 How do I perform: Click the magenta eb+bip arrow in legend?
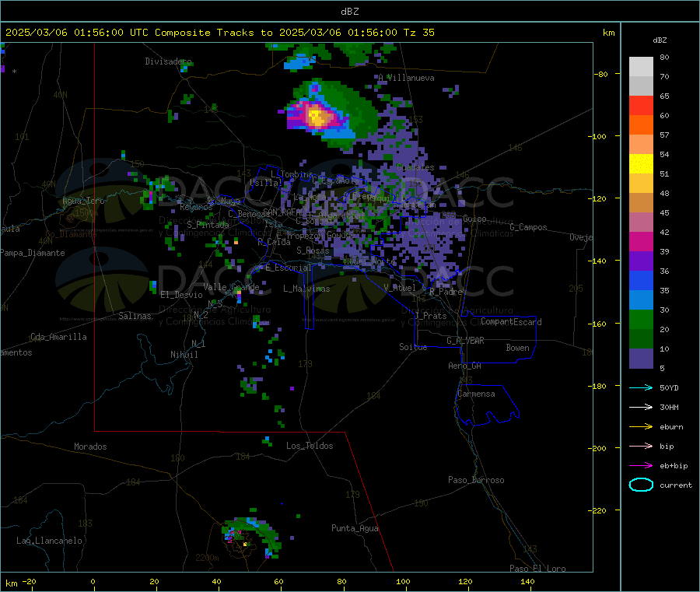click(x=641, y=466)
